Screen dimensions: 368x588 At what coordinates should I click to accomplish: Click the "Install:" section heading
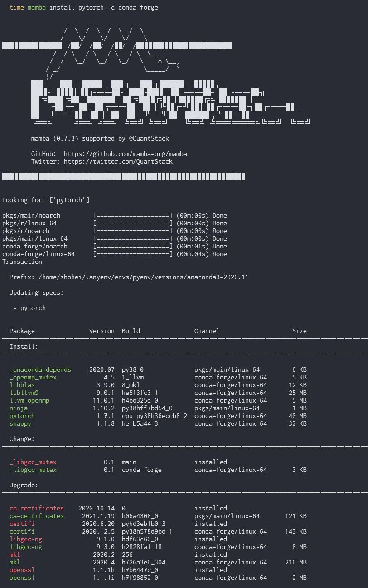[24, 346]
